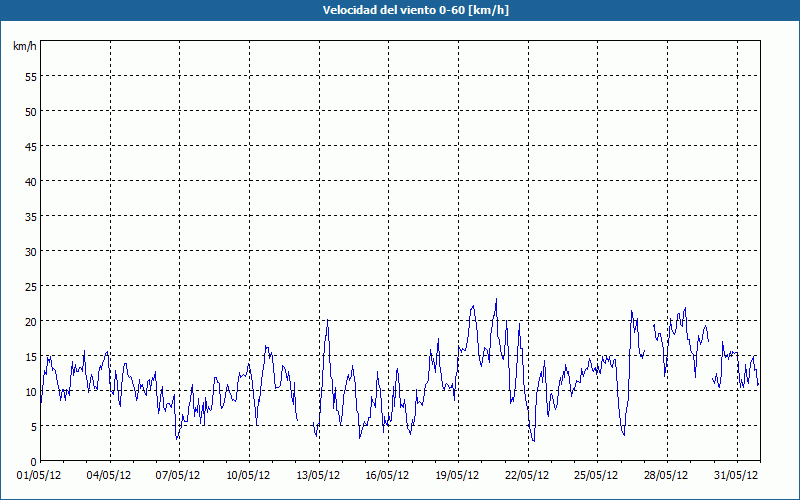Click the date label 04/05/12
Image resolution: width=800 pixels, height=500 pixels.
point(109,476)
